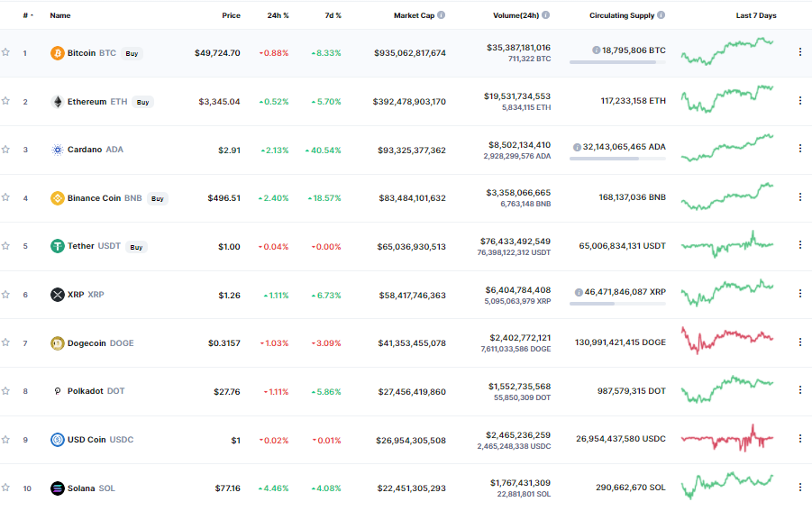Sort the table by Name column
This screenshot has width=812, height=511.
60,15
